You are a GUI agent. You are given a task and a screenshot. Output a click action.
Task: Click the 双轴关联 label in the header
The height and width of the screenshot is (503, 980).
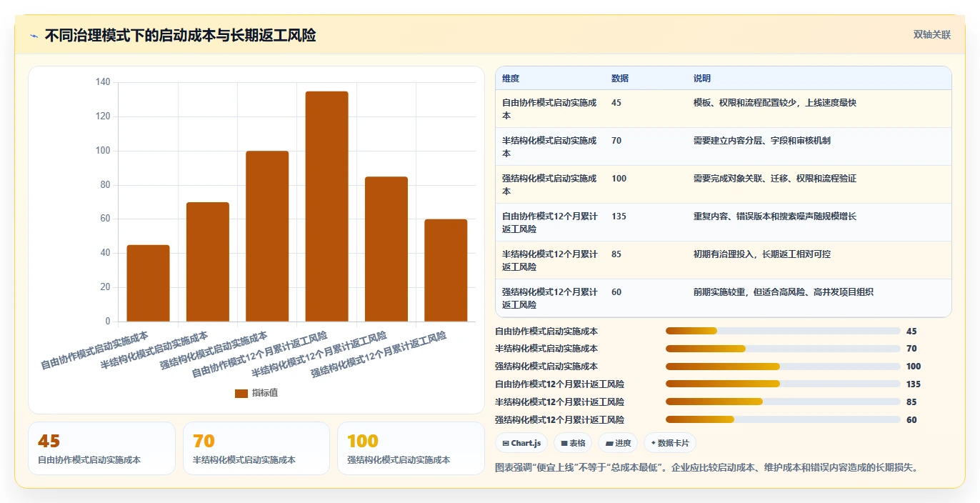coord(931,35)
